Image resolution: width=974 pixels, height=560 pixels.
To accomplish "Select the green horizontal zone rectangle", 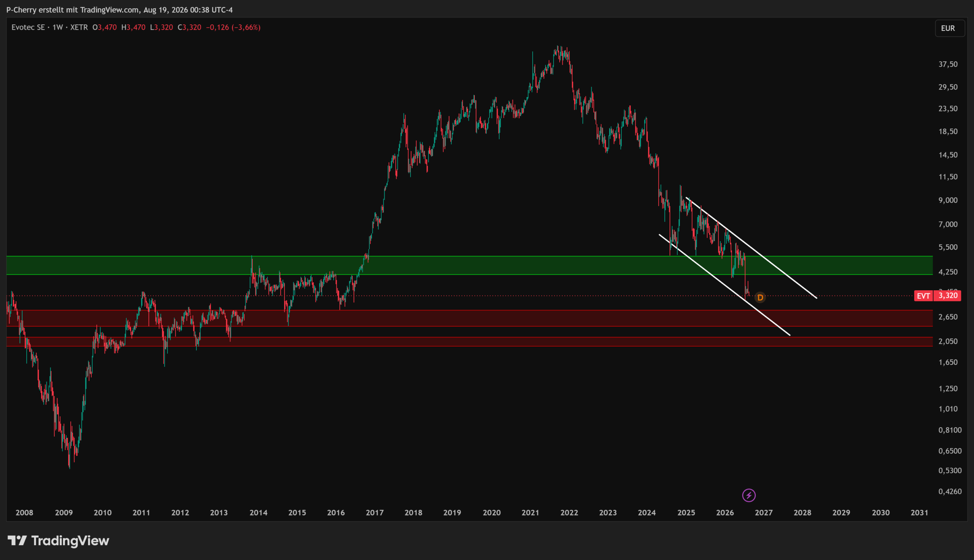I will coord(469,266).
